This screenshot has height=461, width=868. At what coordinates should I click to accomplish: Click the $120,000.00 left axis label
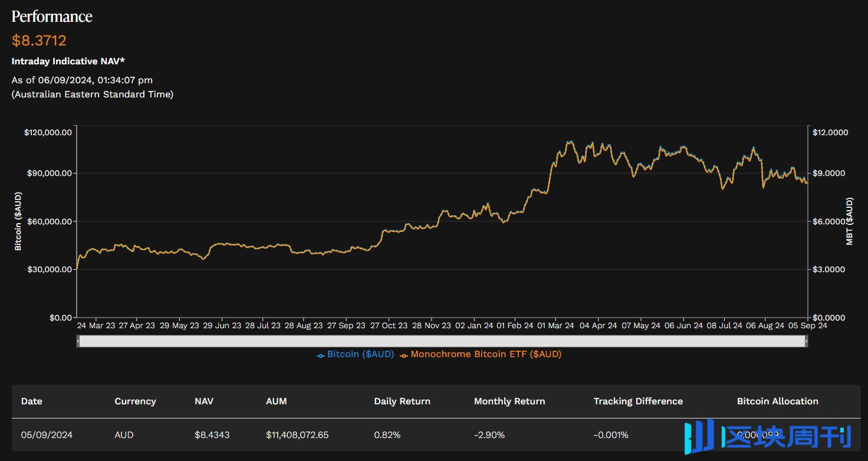tap(48, 133)
